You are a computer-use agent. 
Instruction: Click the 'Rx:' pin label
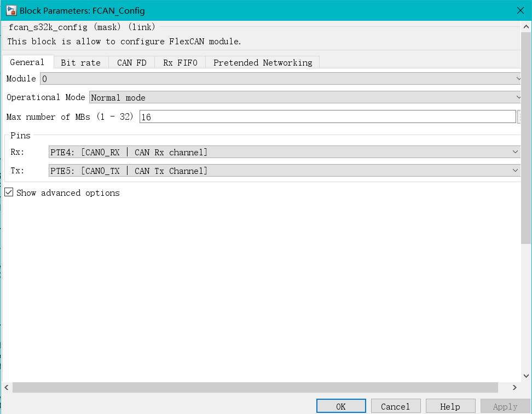coord(18,152)
